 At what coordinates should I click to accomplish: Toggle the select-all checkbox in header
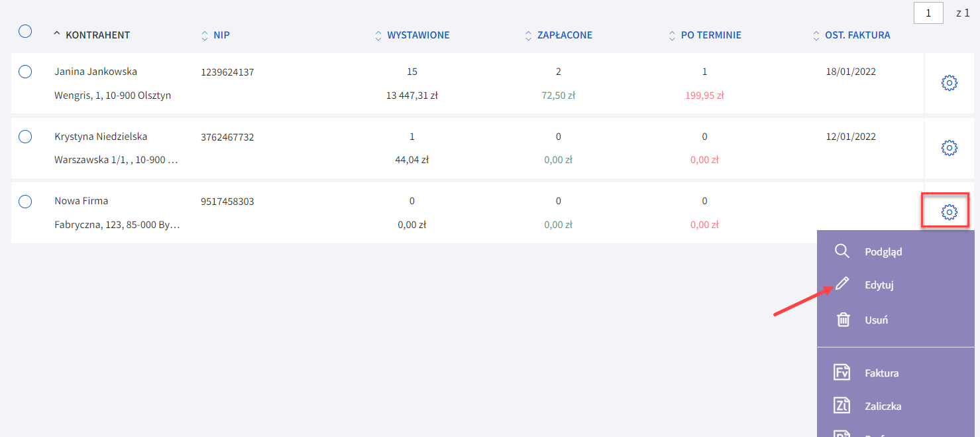click(25, 31)
